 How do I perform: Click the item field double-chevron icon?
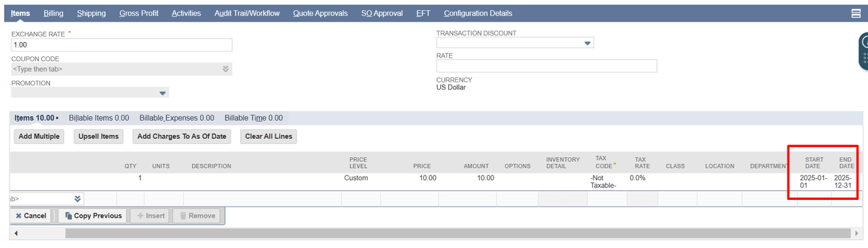click(77, 199)
